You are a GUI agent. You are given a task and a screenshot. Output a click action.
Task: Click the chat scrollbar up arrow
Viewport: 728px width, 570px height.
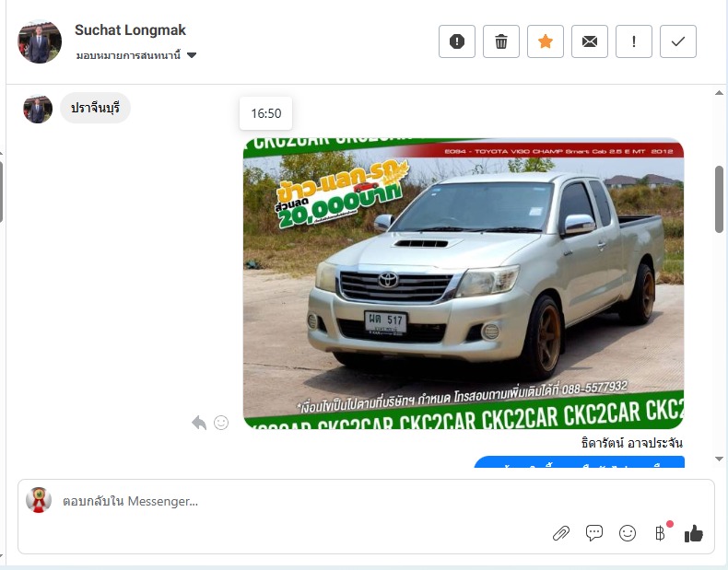pos(719,93)
